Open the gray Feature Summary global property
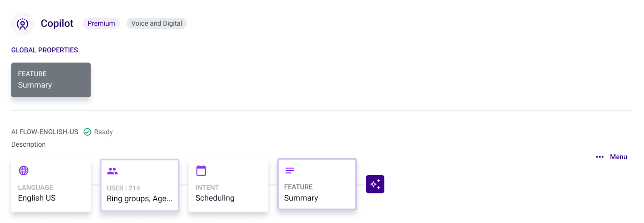Image resolution: width=644 pixels, height=223 pixels. [51, 80]
